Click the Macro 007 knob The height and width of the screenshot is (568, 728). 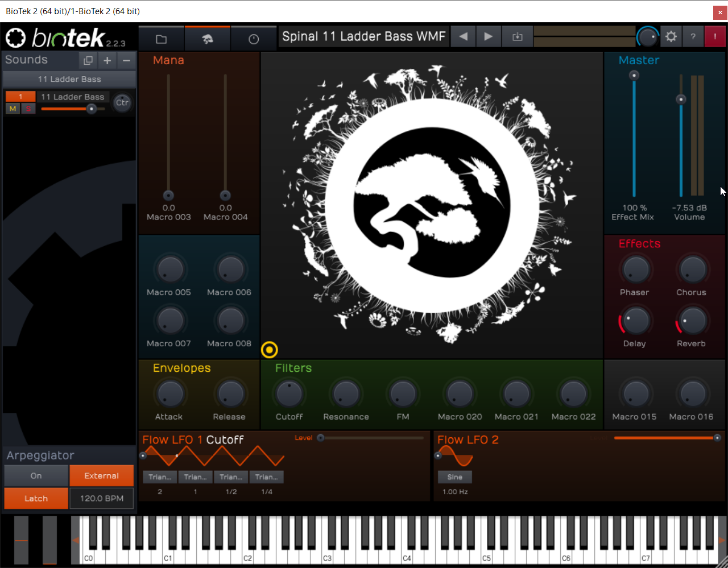click(x=170, y=320)
